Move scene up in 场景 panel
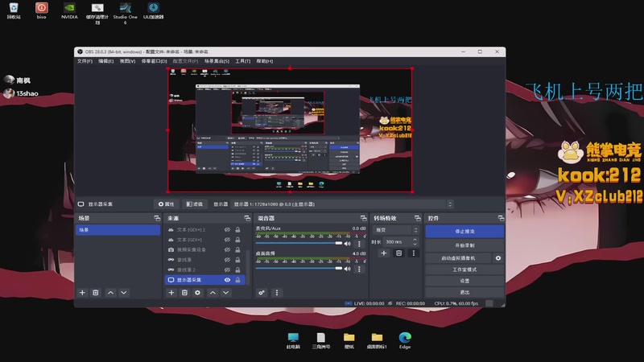Image resolution: width=644 pixels, height=362 pixels. click(x=110, y=293)
